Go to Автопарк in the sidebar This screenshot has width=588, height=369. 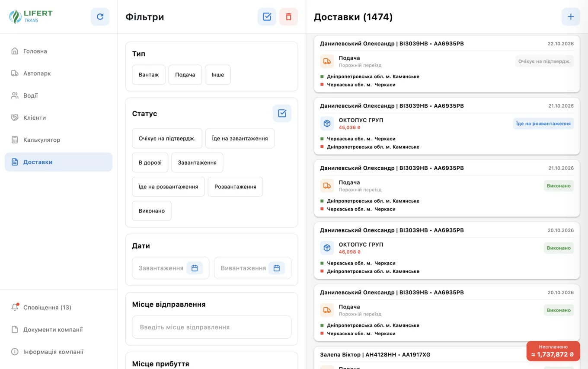tap(58, 73)
